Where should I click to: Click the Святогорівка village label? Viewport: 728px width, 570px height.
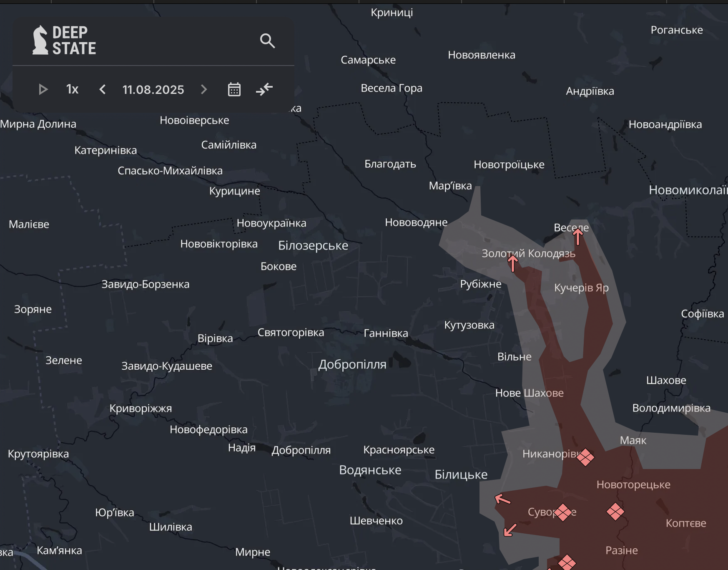click(291, 333)
